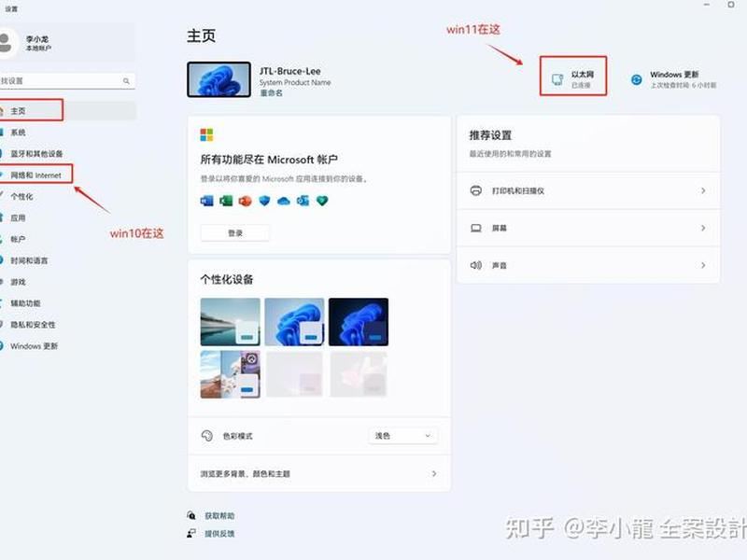Select the dark Windows bloom theme
Viewport: 747px width, 560px height.
tap(359, 322)
